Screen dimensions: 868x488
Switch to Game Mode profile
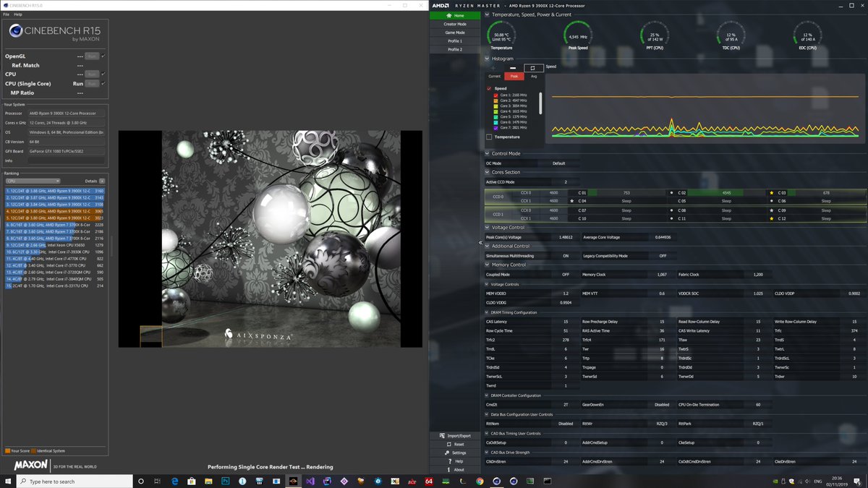[x=455, y=33]
